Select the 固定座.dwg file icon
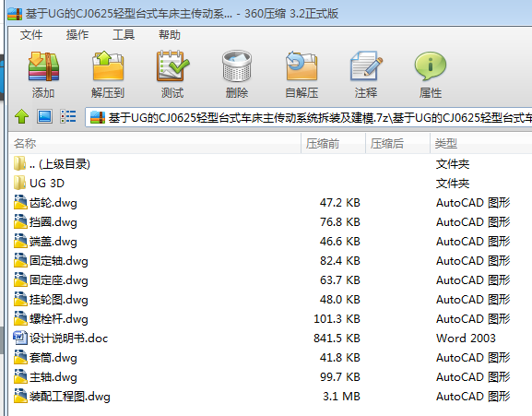 (x=20, y=279)
